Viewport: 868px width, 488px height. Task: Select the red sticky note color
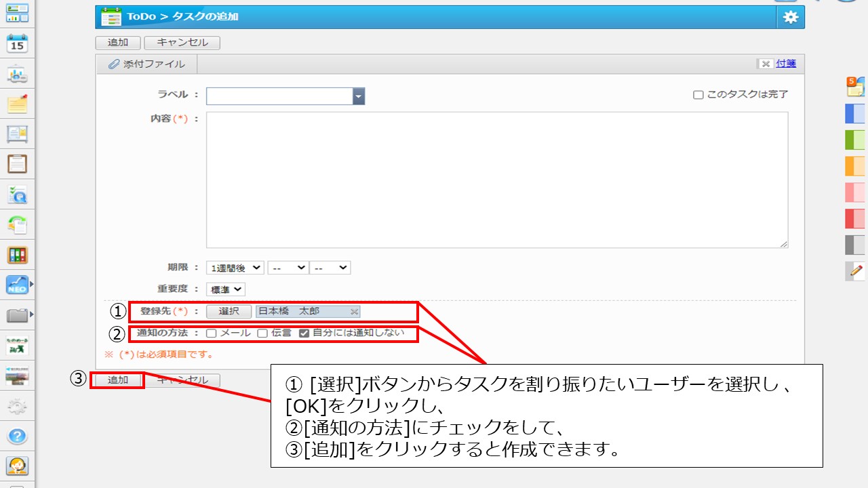[855, 218]
